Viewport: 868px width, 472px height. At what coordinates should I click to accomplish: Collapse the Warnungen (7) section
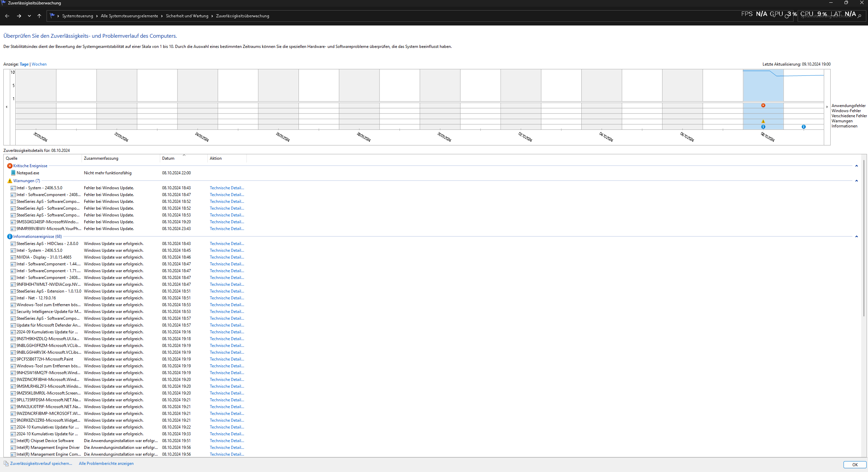click(x=856, y=181)
